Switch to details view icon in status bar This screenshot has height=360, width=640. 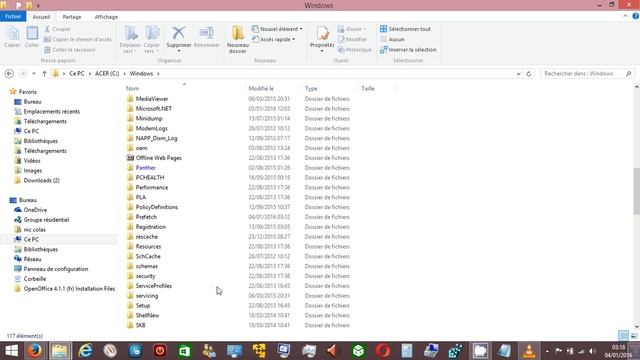pos(623,336)
